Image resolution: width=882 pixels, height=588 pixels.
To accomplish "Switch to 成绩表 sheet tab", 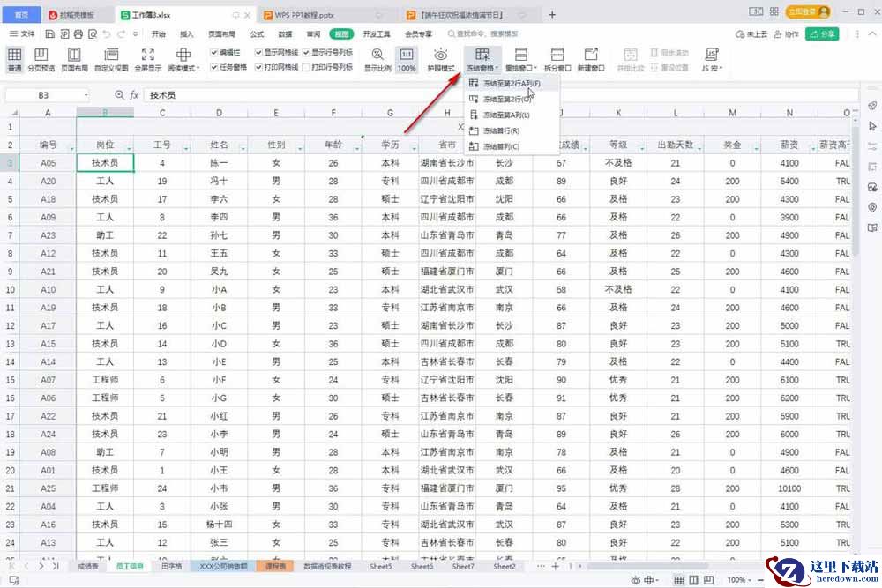I will tap(87, 566).
